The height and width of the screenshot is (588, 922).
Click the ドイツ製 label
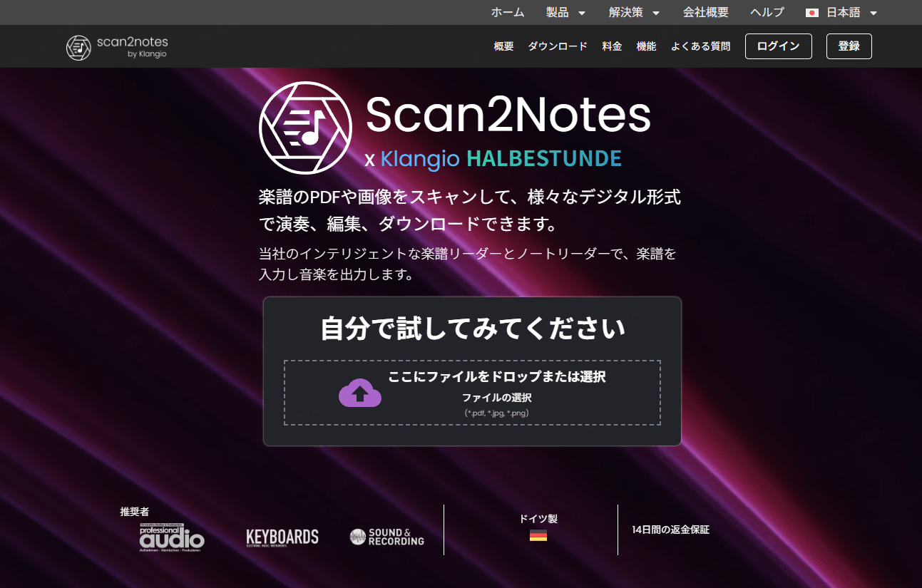pos(538,519)
